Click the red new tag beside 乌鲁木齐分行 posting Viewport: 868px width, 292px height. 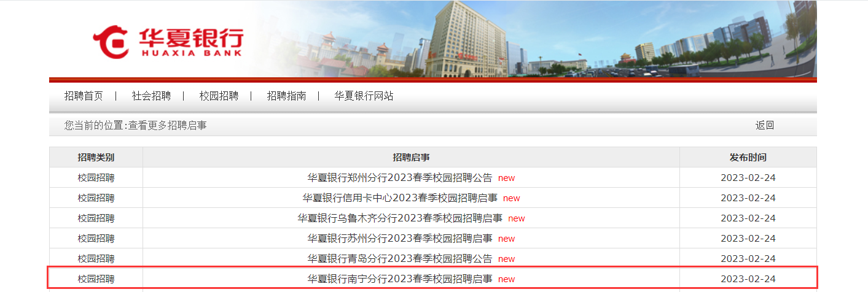517,219
